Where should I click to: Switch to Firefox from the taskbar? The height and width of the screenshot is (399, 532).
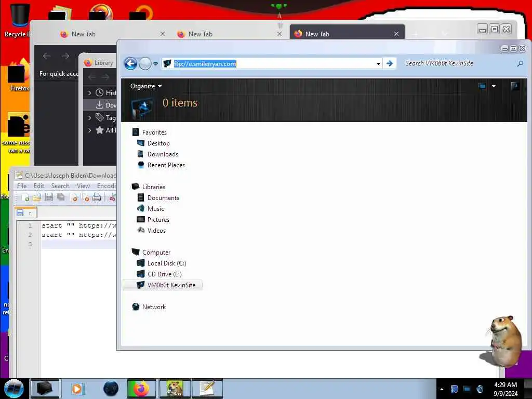click(x=141, y=389)
